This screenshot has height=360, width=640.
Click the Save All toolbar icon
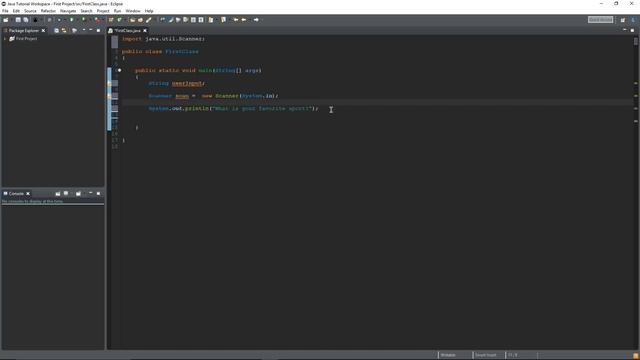tap(26, 20)
